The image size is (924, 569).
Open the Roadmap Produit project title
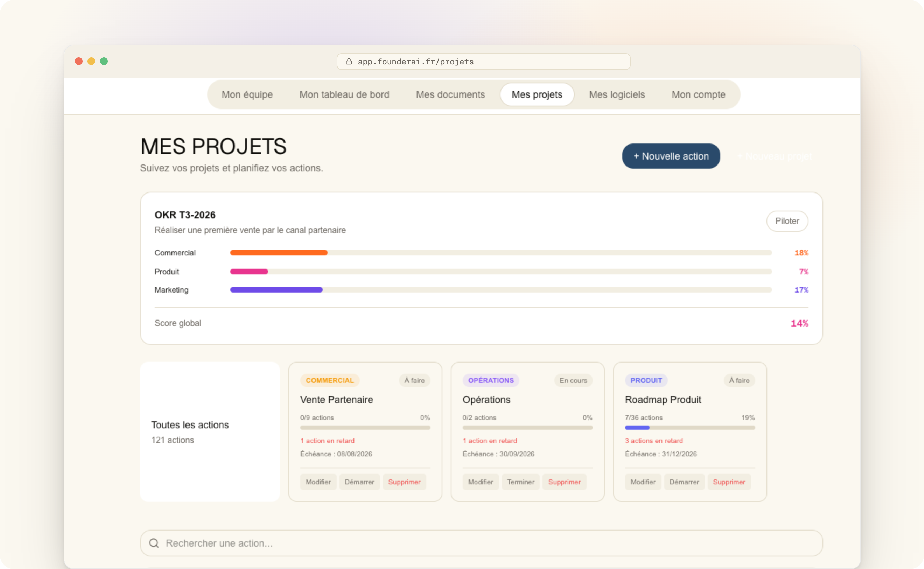[x=663, y=400]
